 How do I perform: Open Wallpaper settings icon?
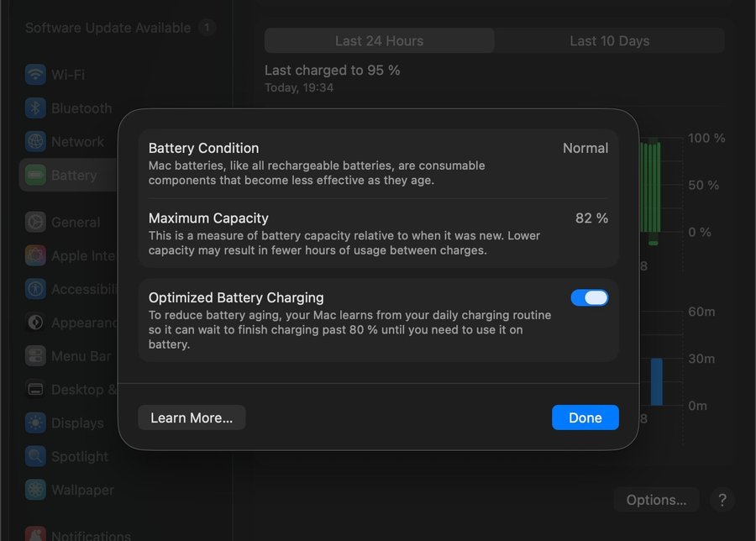pos(35,490)
